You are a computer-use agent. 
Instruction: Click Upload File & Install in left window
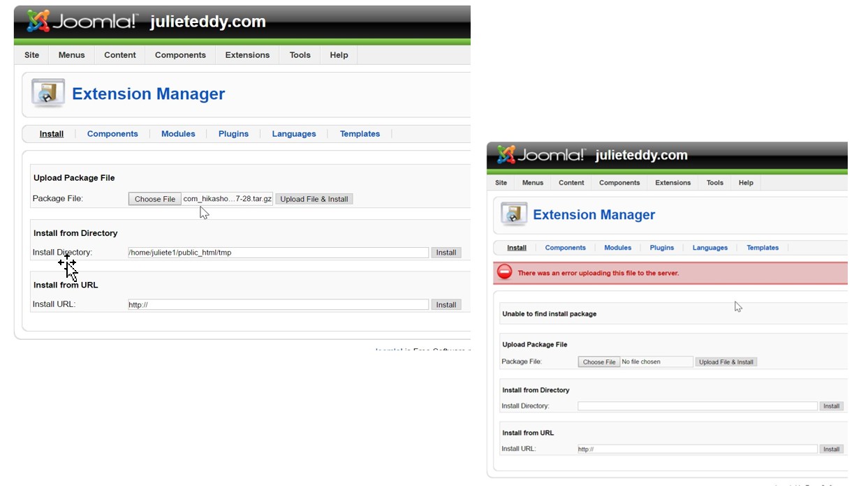pyautogui.click(x=314, y=199)
